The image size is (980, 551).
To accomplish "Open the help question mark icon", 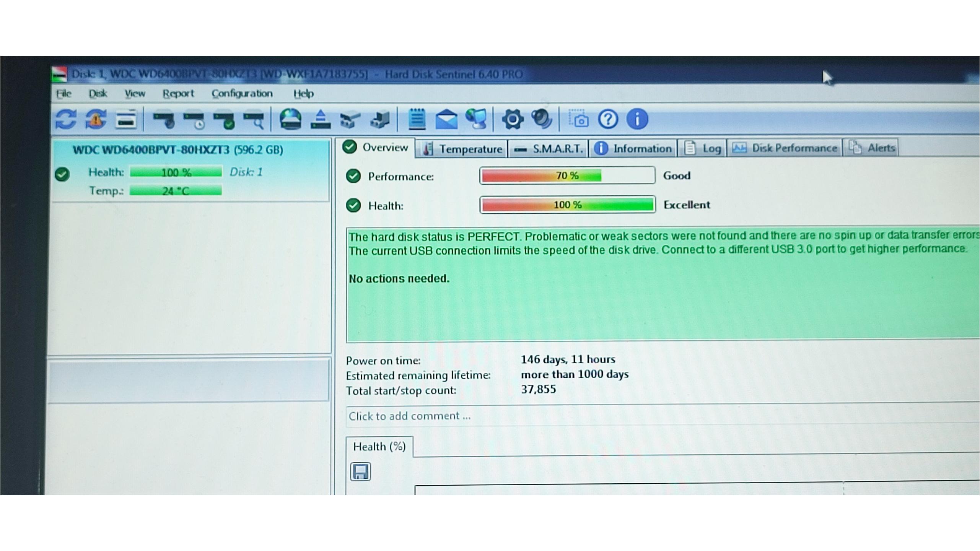I will tap(608, 119).
